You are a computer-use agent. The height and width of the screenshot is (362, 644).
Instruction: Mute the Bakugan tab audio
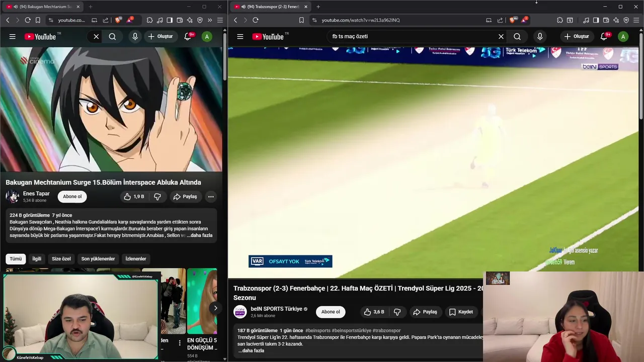[x=16, y=7]
